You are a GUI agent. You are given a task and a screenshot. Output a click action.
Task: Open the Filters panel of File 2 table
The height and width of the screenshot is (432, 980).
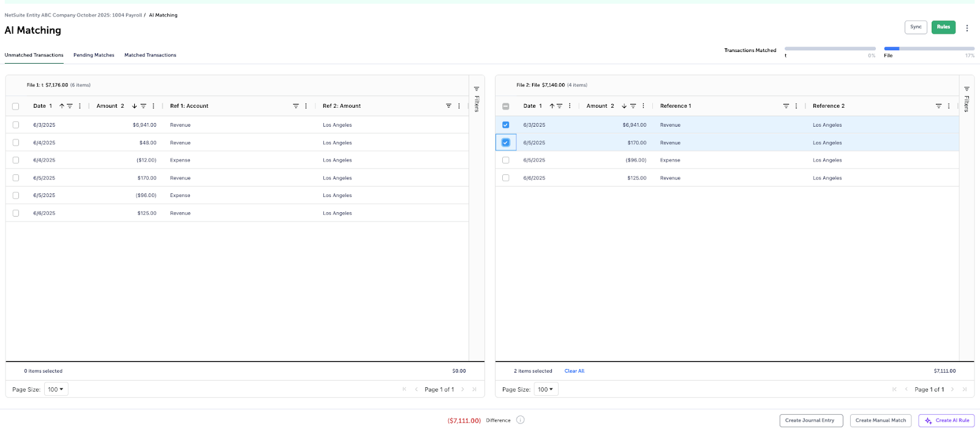[967, 99]
